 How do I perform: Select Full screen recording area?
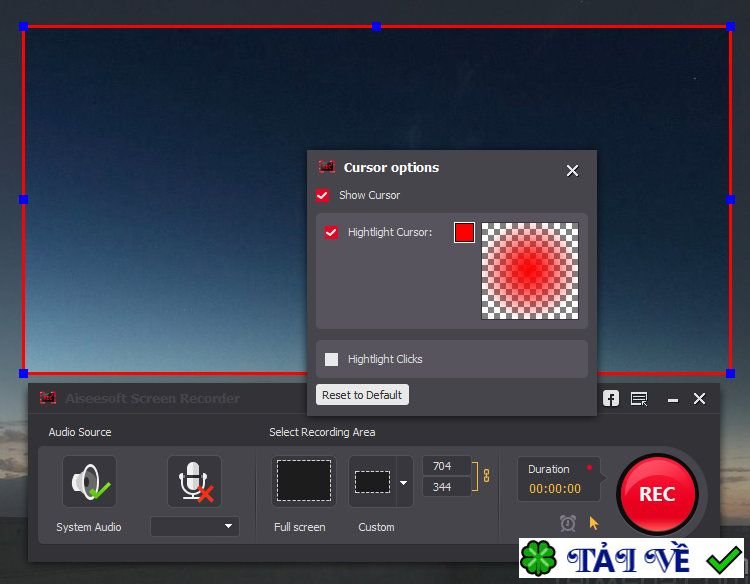pyautogui.click(x=303, y=482)
